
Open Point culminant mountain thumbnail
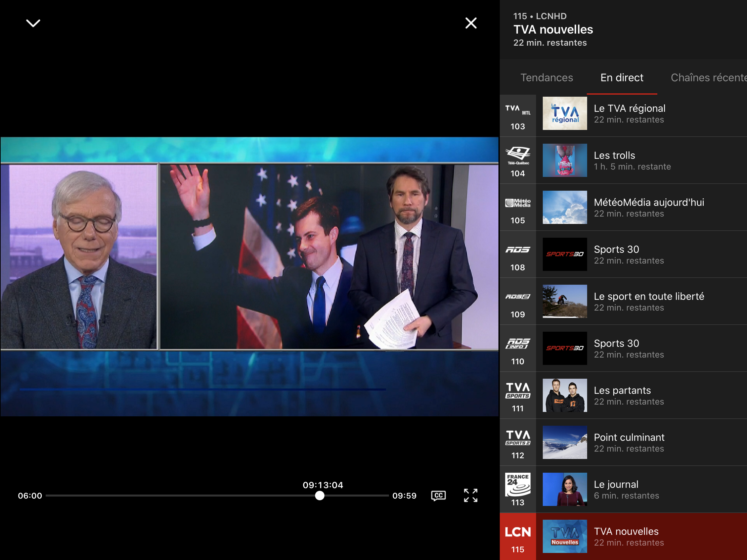point(565,442)
